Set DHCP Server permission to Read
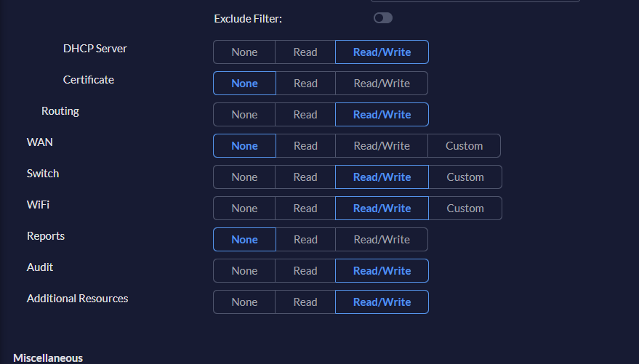The image size is (639, 364). [305, 52]
